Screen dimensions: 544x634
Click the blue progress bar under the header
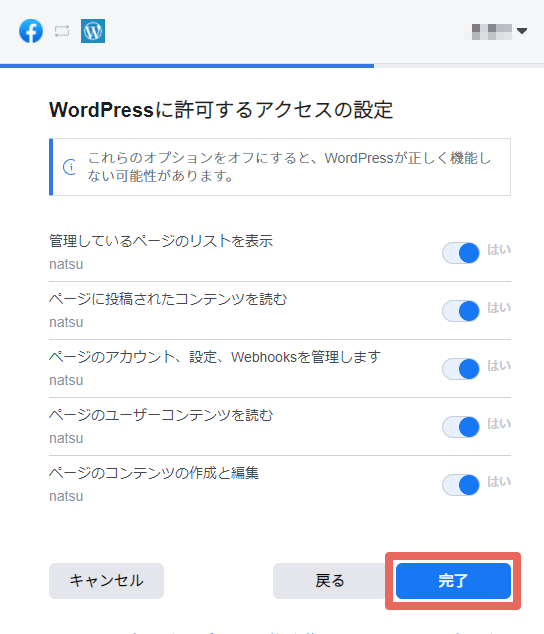[187, 66]
